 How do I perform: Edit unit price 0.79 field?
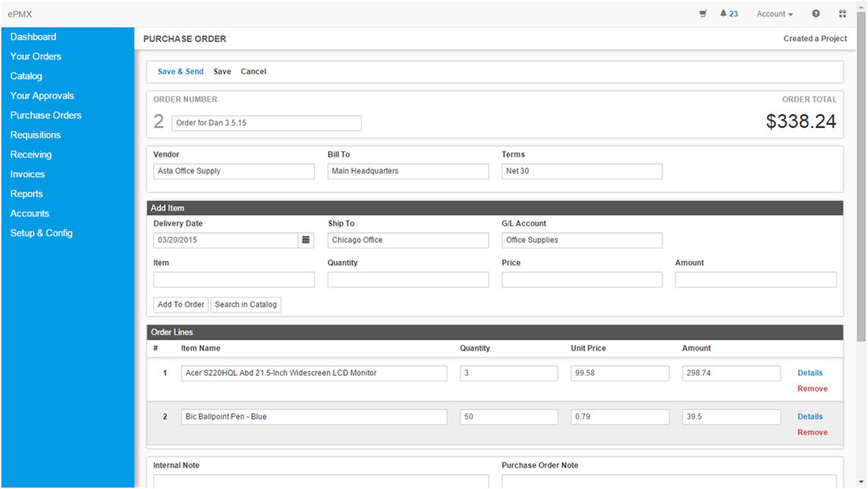point(620,417)
